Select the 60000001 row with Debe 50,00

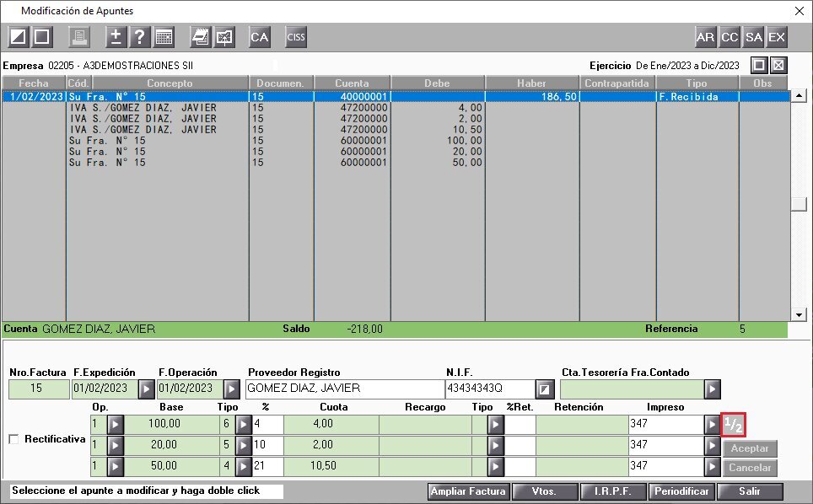pos(396,162)
